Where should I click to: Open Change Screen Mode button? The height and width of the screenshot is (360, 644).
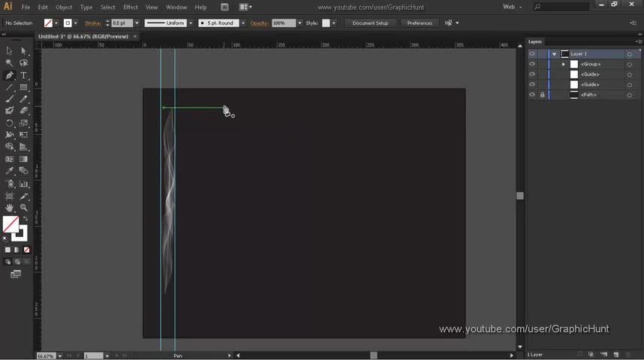16,274
